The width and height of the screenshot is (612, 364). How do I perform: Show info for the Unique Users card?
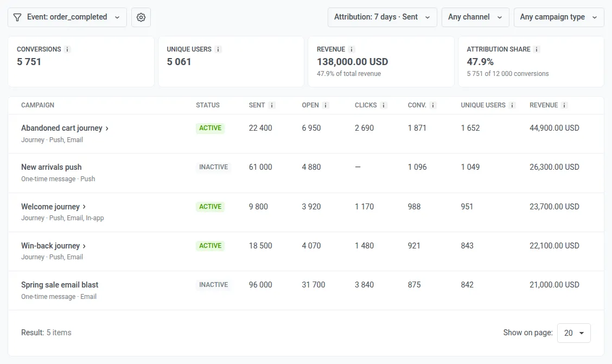coord(218,49)
